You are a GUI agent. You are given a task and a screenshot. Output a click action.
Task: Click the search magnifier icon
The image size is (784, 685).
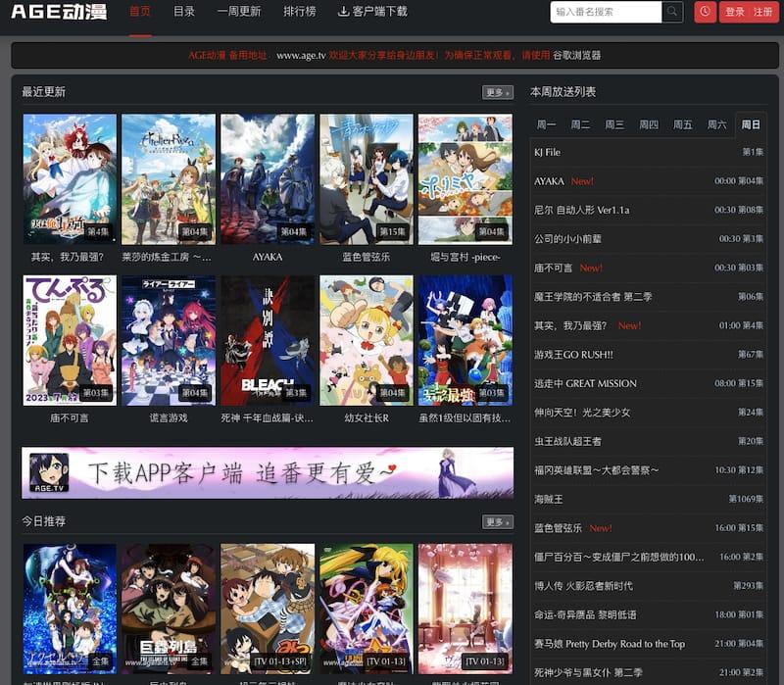pos(672,12)
